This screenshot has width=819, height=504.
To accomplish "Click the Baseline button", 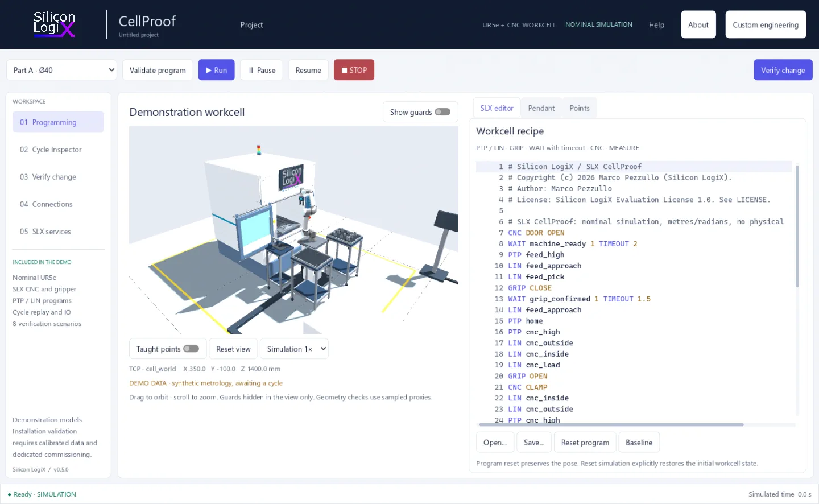I will point(639,443).
